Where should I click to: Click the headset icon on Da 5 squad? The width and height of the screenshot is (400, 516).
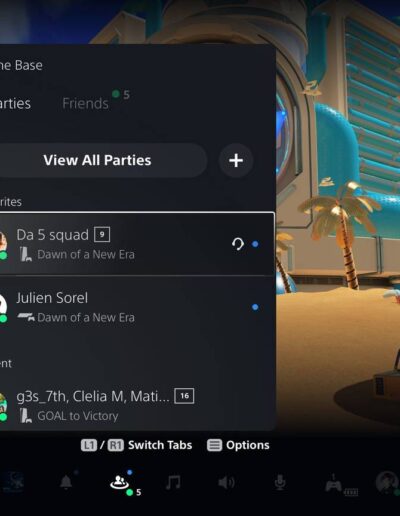pyautogui.click(x=238, y=244)
